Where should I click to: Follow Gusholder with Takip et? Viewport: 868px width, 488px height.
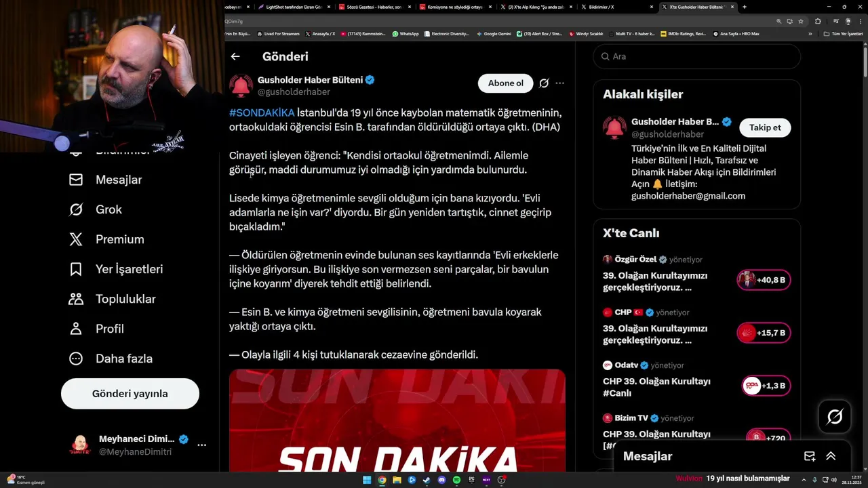tap(765, 127)
